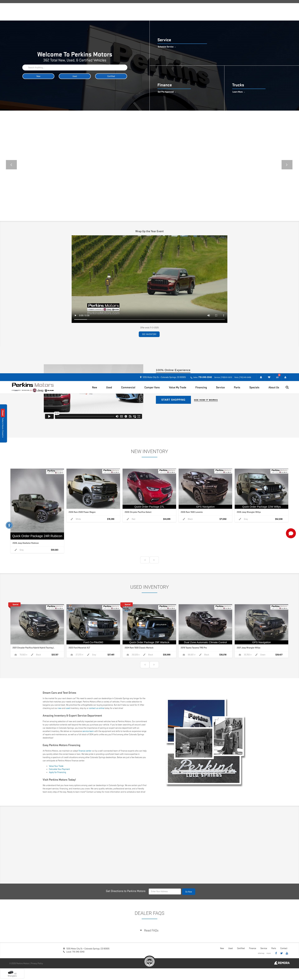Open more options on Wrap Up the Year video

[224, 315]
